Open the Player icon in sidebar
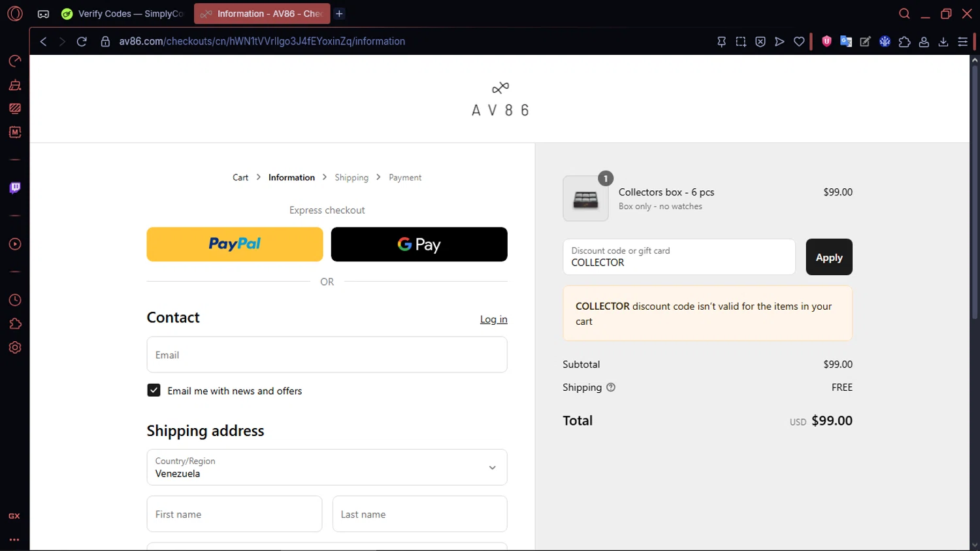 [x=14, y=244]
